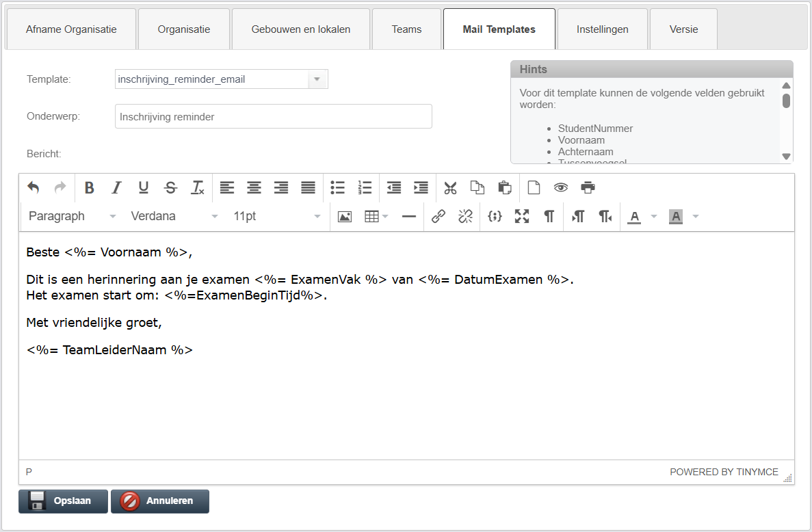Image resolution: width=812 pixels, height=532 pixels.
Task: Open text color dropdown arrow
Action: coord(654,216)
